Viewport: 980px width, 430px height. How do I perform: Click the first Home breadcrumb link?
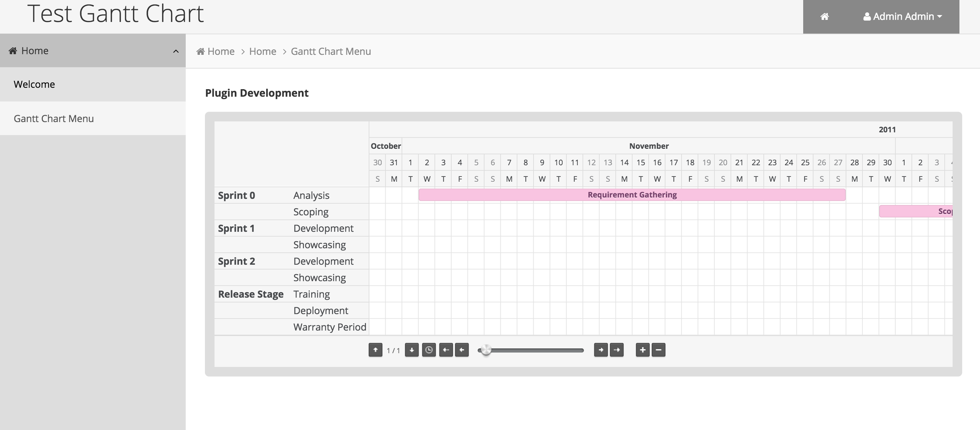pyautogui.click(x=221, y=51)
